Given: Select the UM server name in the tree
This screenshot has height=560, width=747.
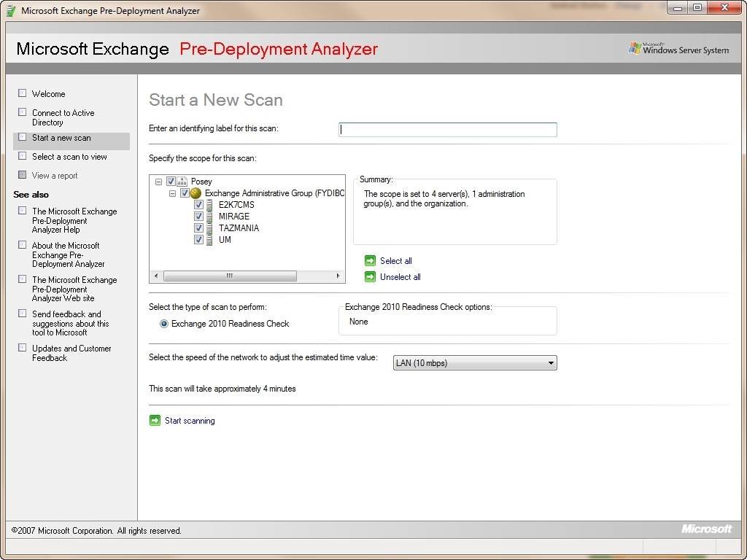Looking at the screenshot, I should 225,240.
